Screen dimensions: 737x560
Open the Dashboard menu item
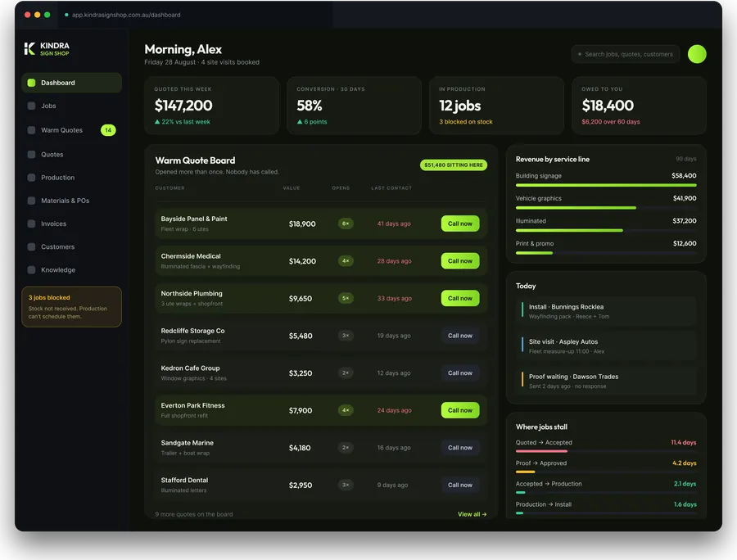click(x=71, y=83)
